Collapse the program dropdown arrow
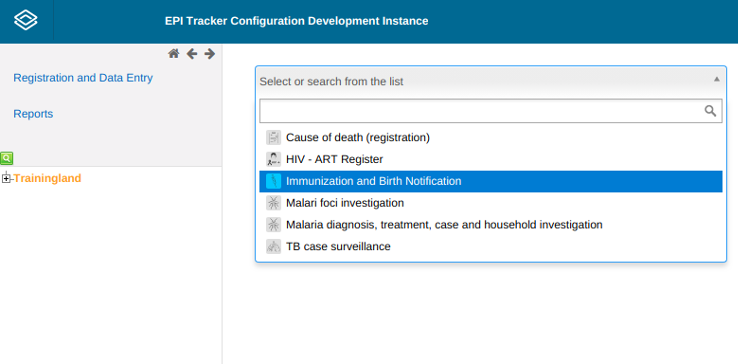Image resolution: width=738 pixels, height=364 pixels. 716,79
